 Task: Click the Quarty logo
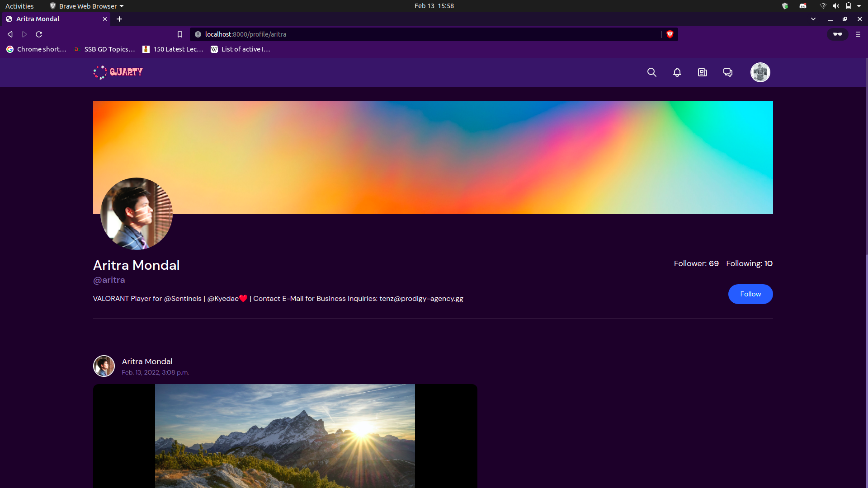[x=118, y=72]
